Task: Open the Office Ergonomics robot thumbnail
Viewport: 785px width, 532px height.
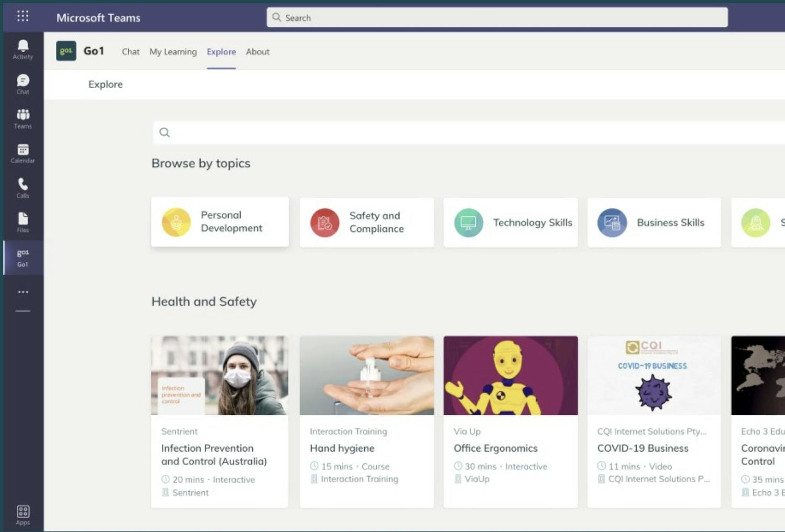Action: (510, 376)
